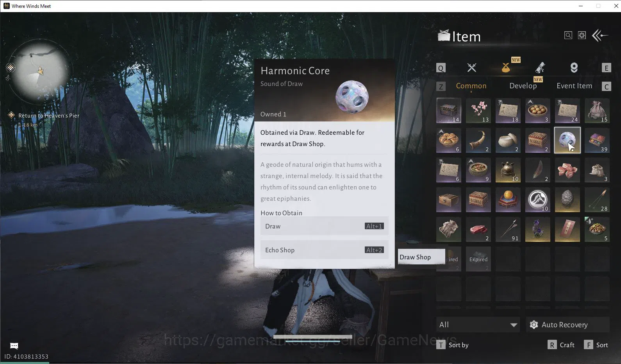Click the Auto Recovery button

567,325
